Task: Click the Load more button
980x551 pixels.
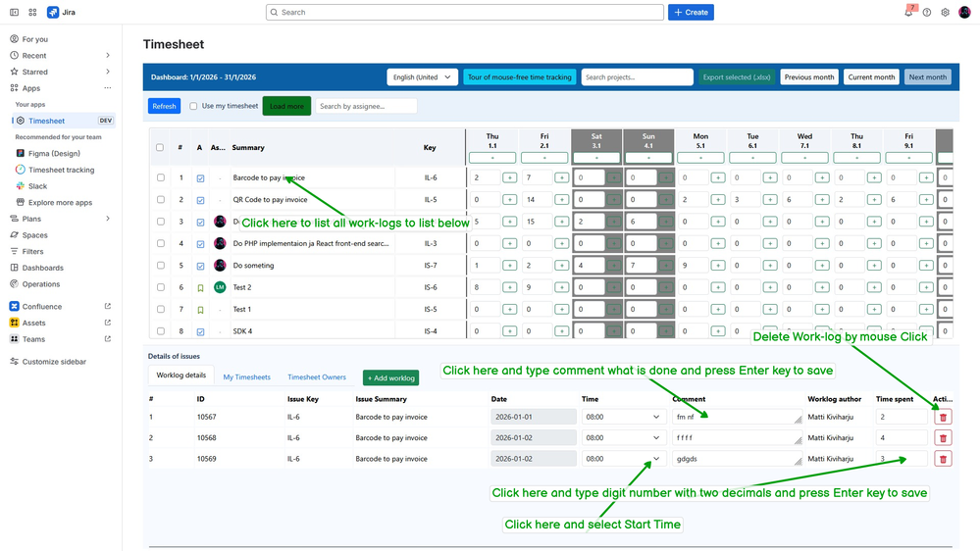Action: [286, 106]
